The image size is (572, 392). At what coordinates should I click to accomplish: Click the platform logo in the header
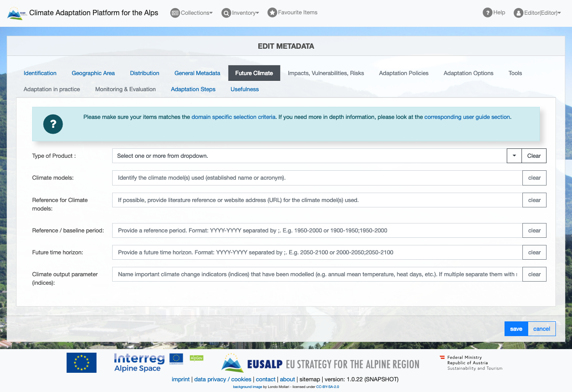(x=17, y=13)
